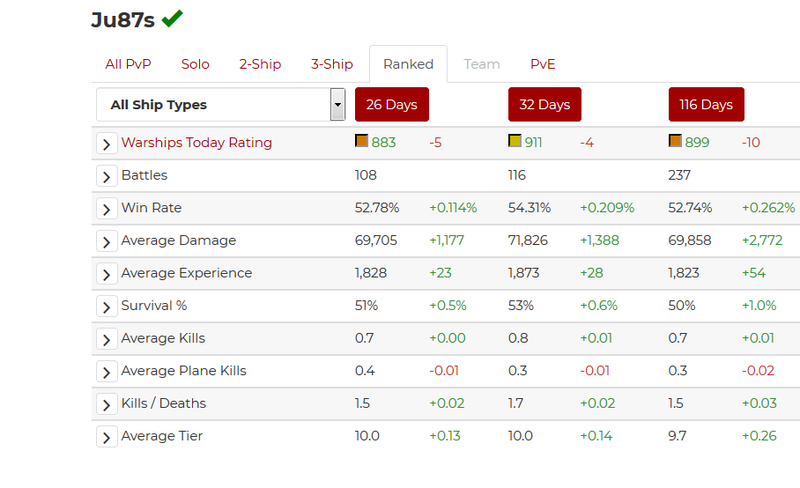Click the 32 Days yellow rating badge

tap(515, 141)
